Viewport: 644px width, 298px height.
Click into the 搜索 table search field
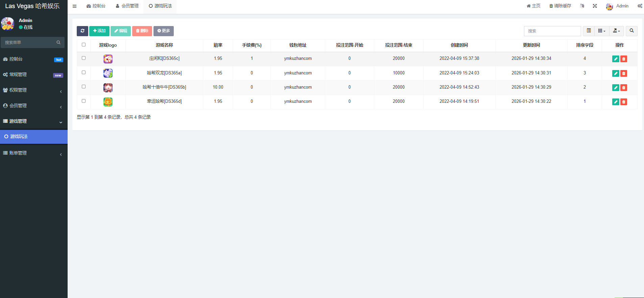click(x=552, y=31)
